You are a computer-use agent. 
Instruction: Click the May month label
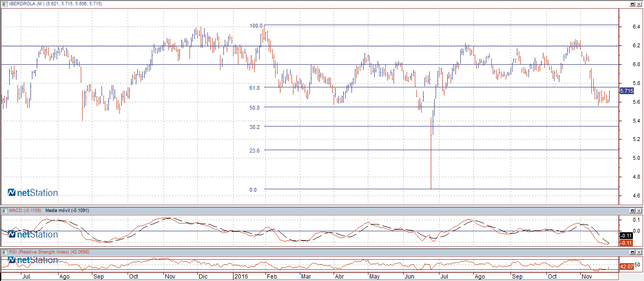click(375, 277)
